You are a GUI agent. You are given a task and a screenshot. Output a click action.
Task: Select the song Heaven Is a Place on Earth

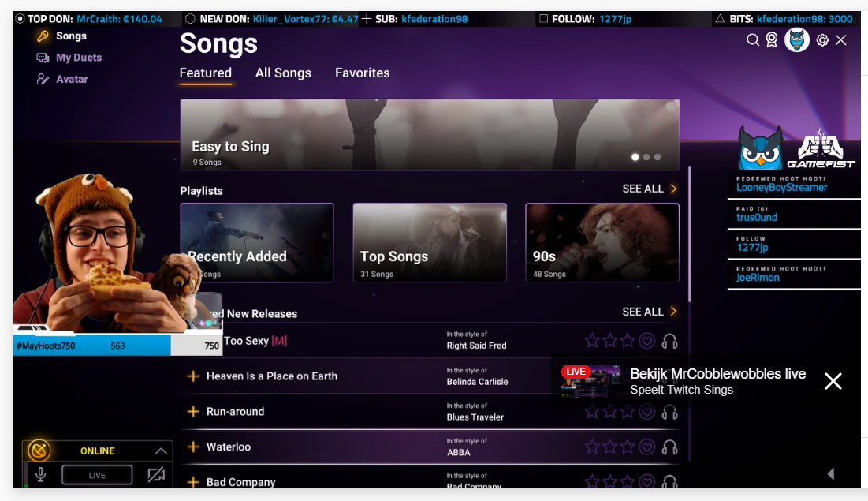(x=272, y=376)
